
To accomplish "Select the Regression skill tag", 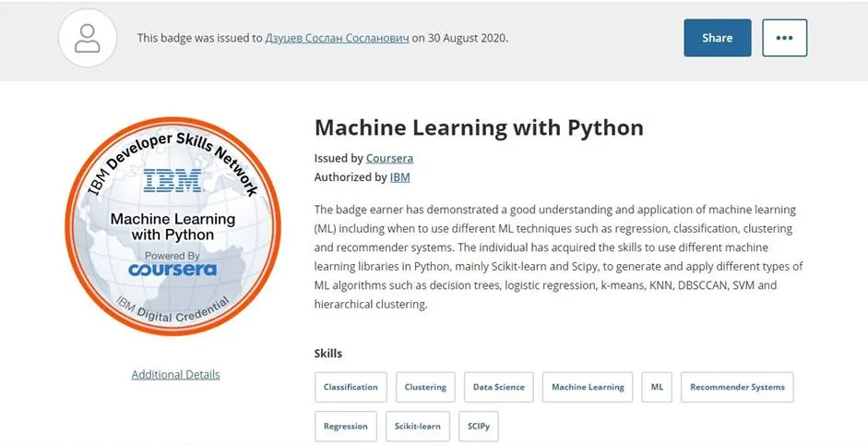I will (345, 426).
